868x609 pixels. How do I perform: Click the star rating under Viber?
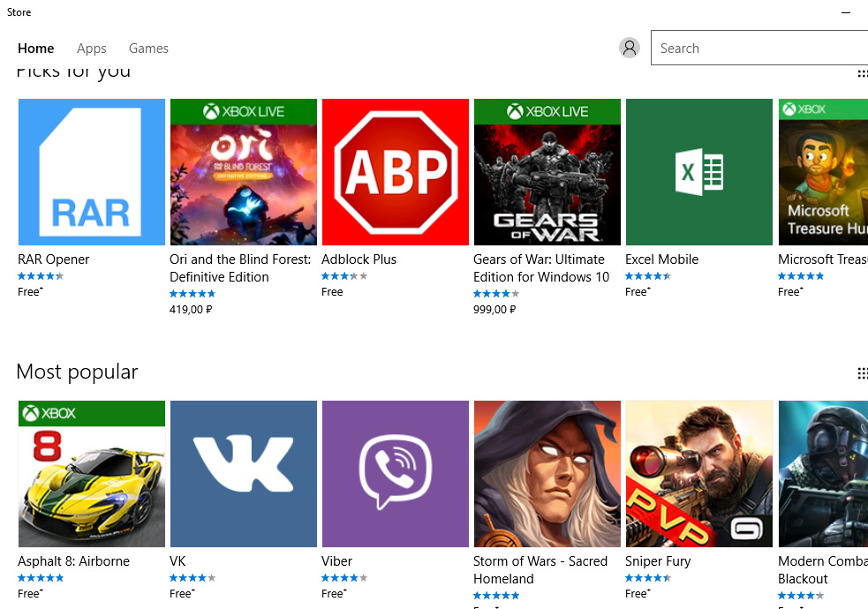[x=344, y=578]
